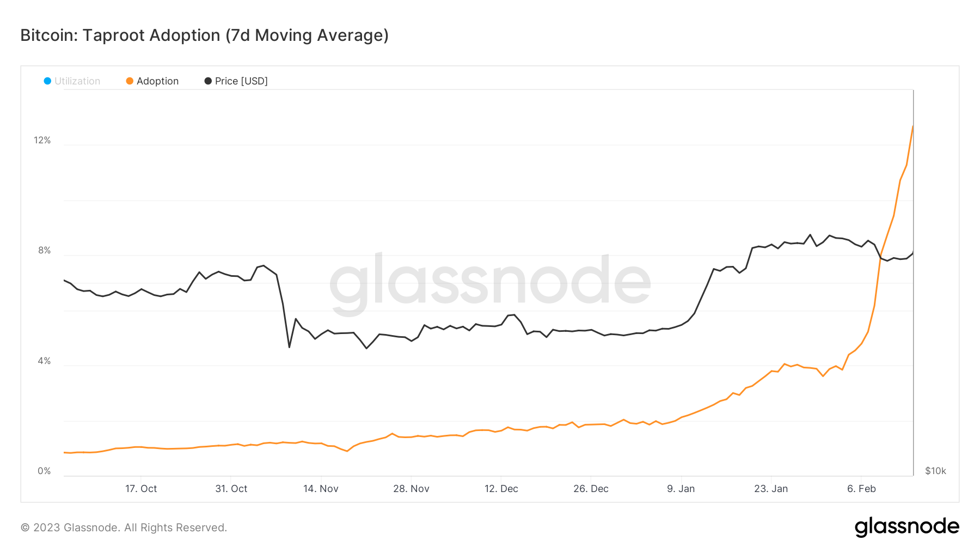Select the 9. Jan date label
This screenshot has width=980, height=552.
click(x=681, y=489)
